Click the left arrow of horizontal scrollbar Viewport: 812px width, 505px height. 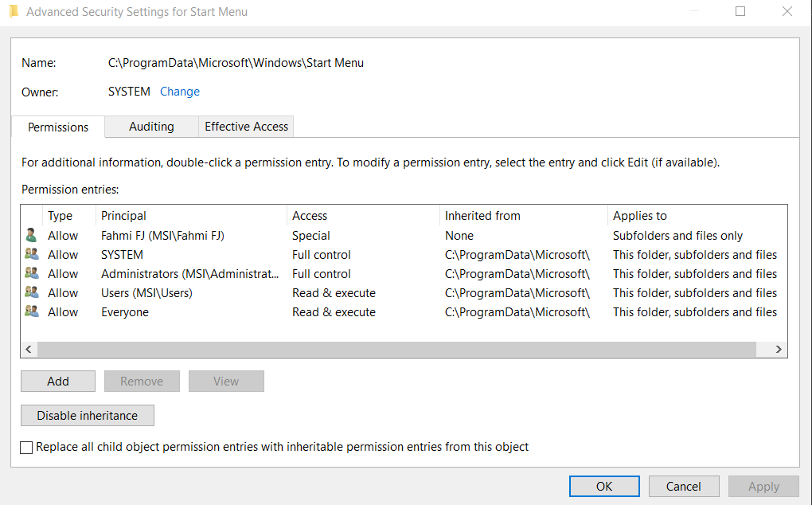click(x=29, y=350)
